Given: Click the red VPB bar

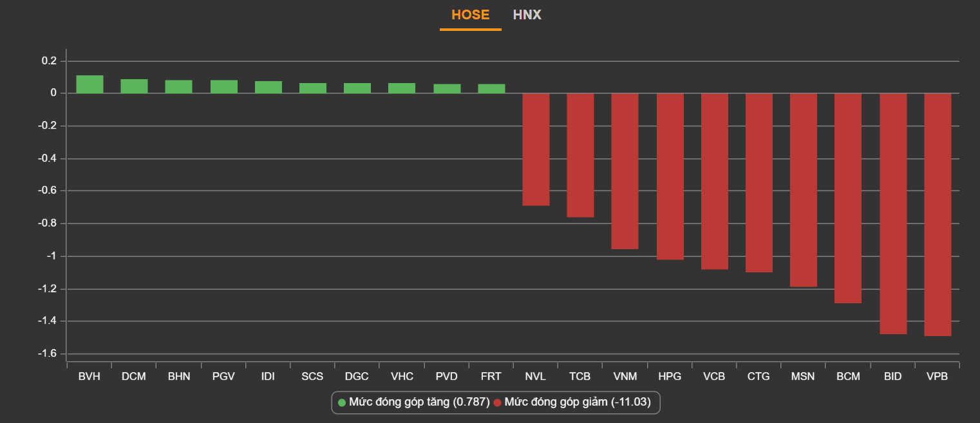Looking at the screenshot, I should (x=937, y=214).
